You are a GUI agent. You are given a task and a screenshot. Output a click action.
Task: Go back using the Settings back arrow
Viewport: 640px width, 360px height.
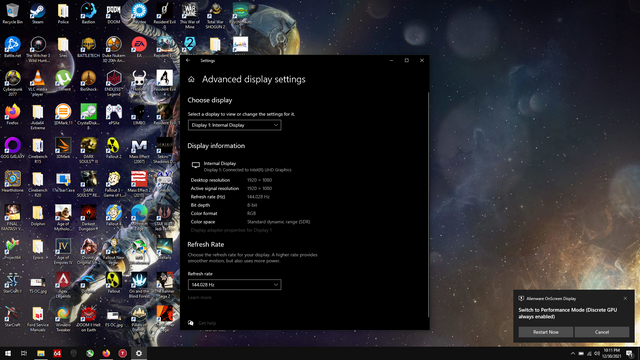click(188, 60)
